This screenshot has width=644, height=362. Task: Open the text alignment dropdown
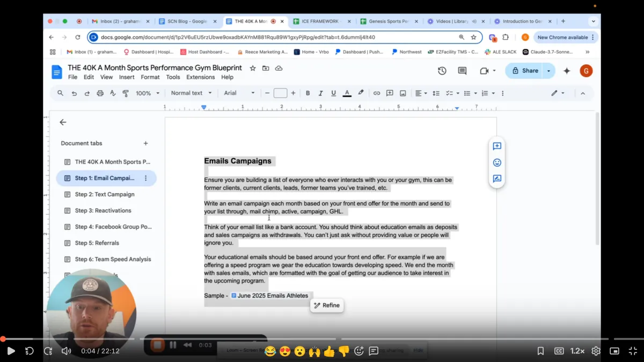[421, 93]
